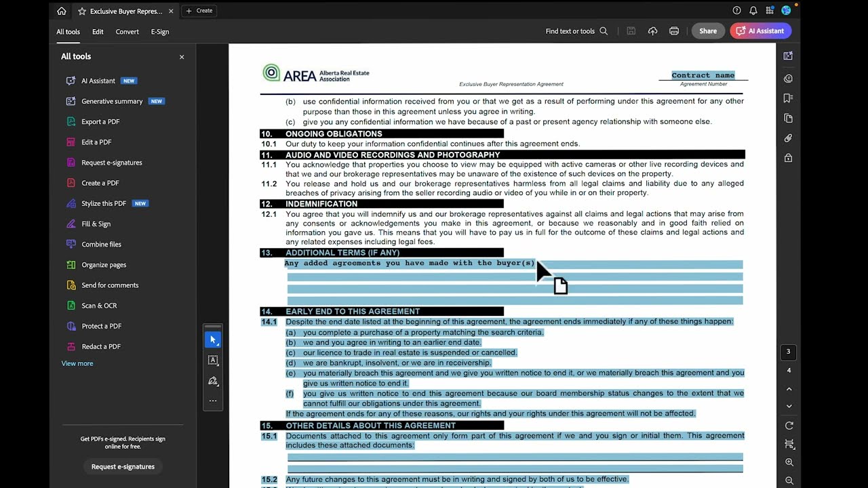
Task: Go to the next page arrow
Action: click(x=789, y=406)
